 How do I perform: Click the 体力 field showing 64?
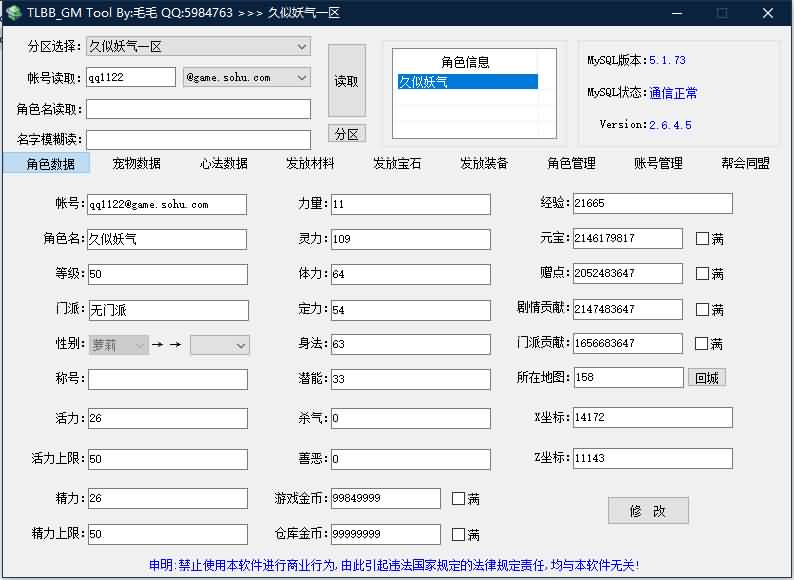(411, 275)
